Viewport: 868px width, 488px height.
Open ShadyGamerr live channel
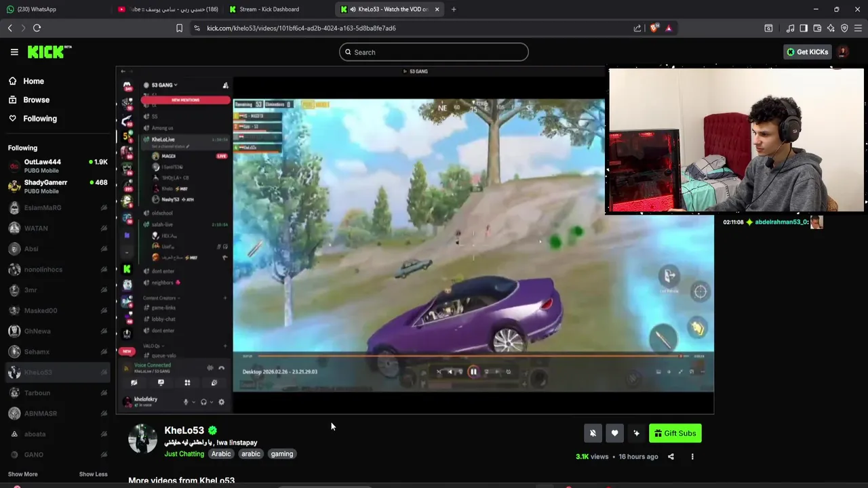(57, 186)
